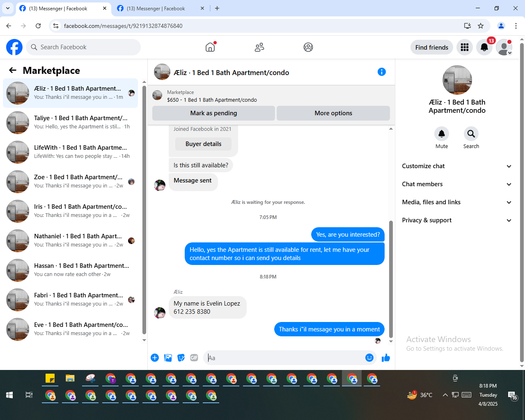This screenshot has width=525, height=420.
Task: Expand Privacy & support section
Action: [457, 220]
